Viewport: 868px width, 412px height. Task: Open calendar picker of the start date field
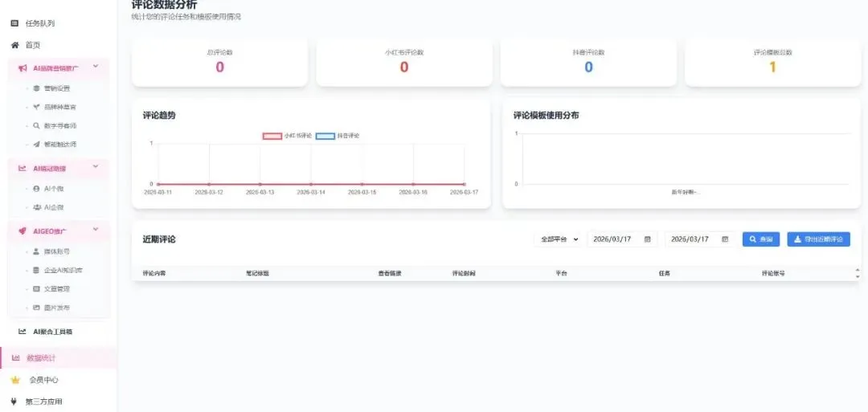(x=647, y=239)
